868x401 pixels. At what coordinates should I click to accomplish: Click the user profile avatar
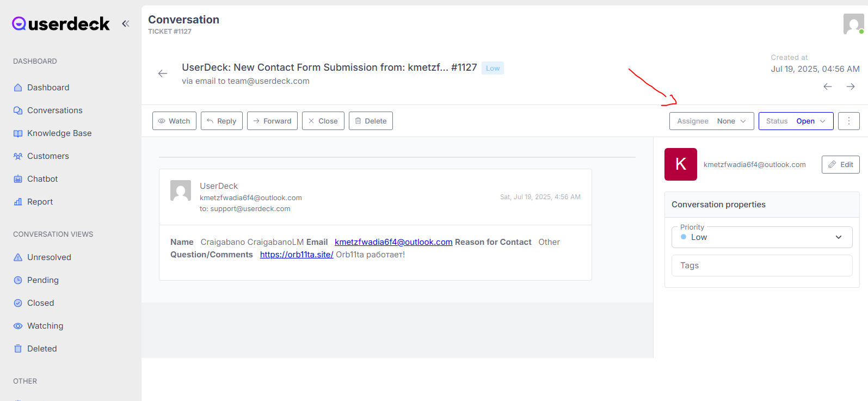tap(854, 24)
